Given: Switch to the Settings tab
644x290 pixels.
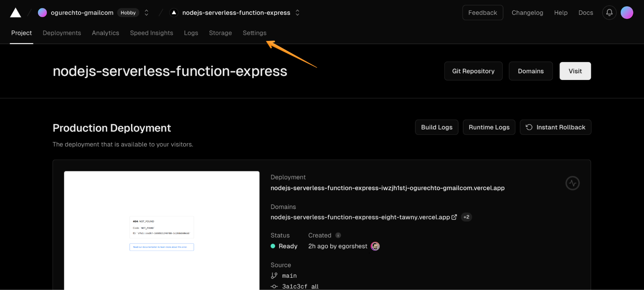Looking at the screenshot, I should click(x=254, y=33).
